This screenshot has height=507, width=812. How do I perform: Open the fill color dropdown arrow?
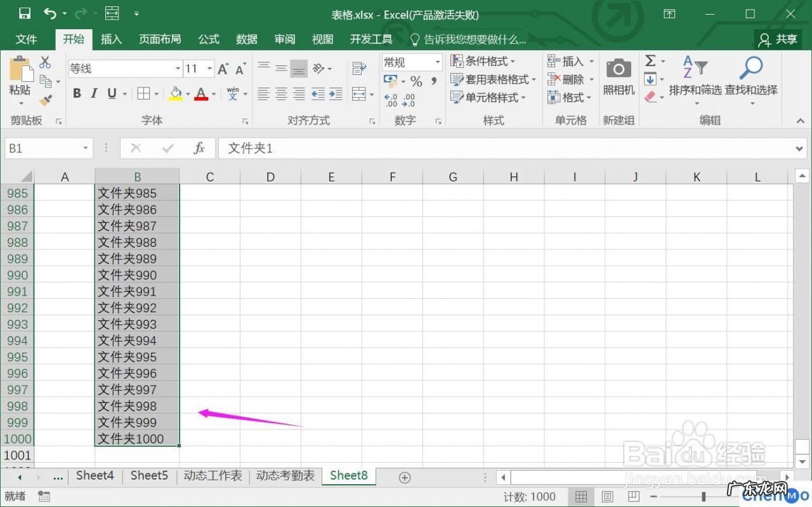coord(188,94)
